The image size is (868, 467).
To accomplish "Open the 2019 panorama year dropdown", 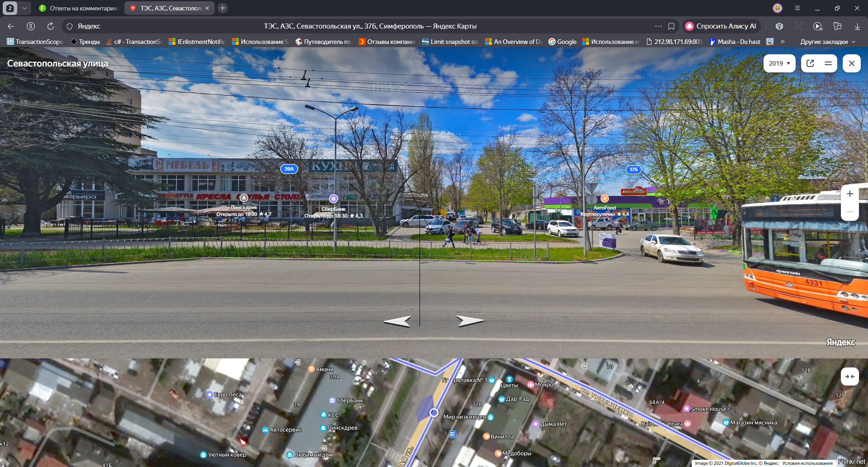I will (x=779, y=63).
